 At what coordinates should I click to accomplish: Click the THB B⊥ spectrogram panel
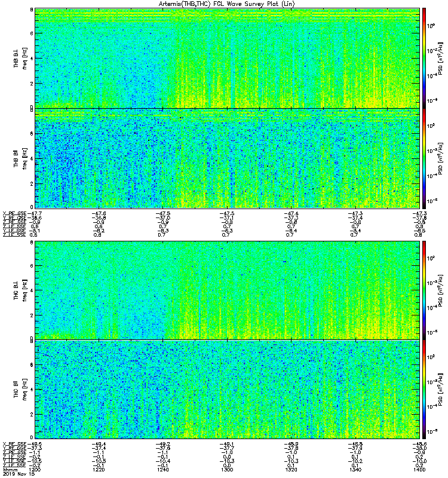tap(228, 58)
